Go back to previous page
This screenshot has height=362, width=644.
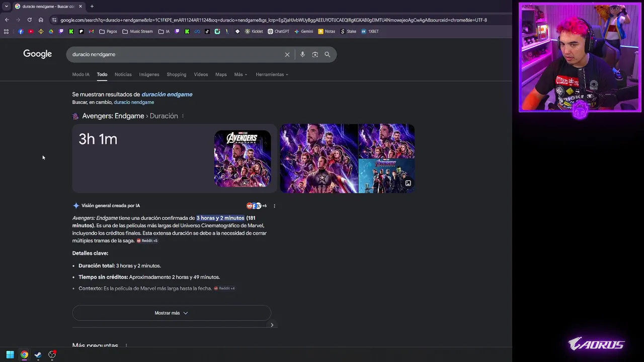pos(7,20)
